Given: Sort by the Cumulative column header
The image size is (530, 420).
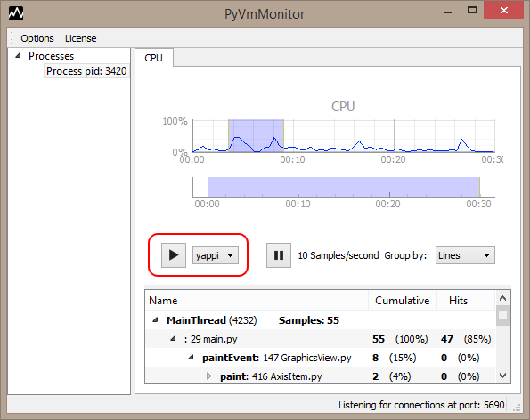Looking at the screenshot, I should [x=403, y=301].
